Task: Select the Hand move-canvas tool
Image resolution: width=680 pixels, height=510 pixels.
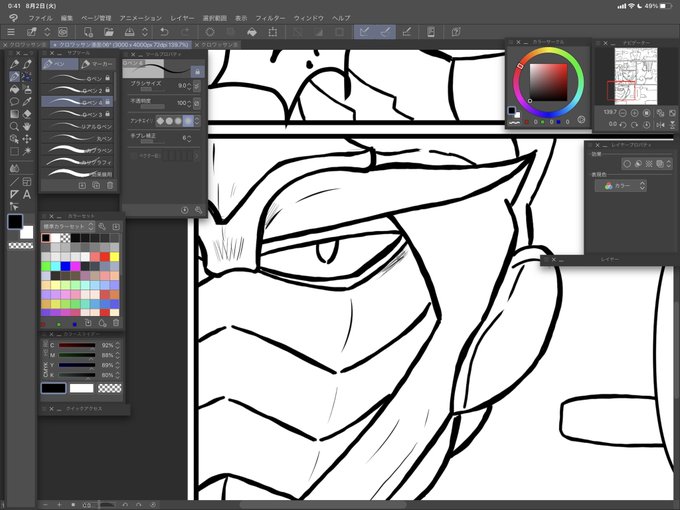Action: pyautogui.click(x=27, y=127)
